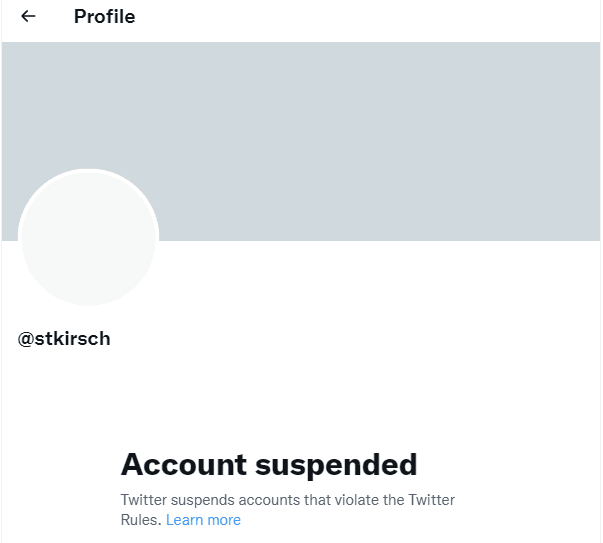This screenshot has width=603, height=543.
Task: Click the back arrow icon
Action: point(28,17)
